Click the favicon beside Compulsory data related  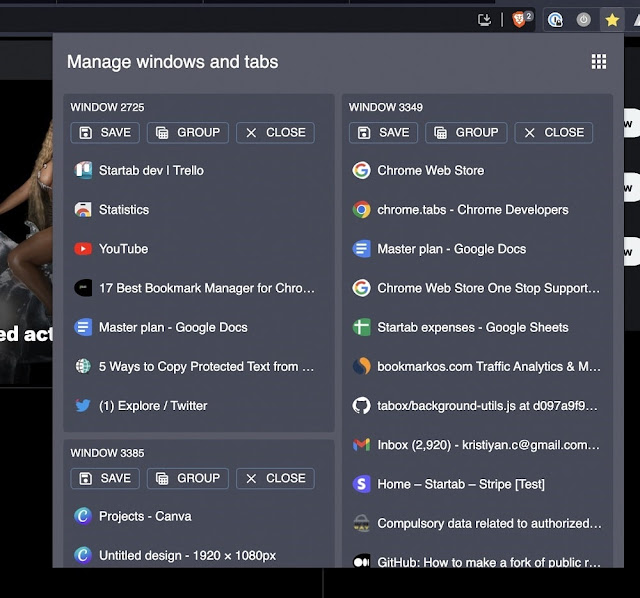pos(362,523)
